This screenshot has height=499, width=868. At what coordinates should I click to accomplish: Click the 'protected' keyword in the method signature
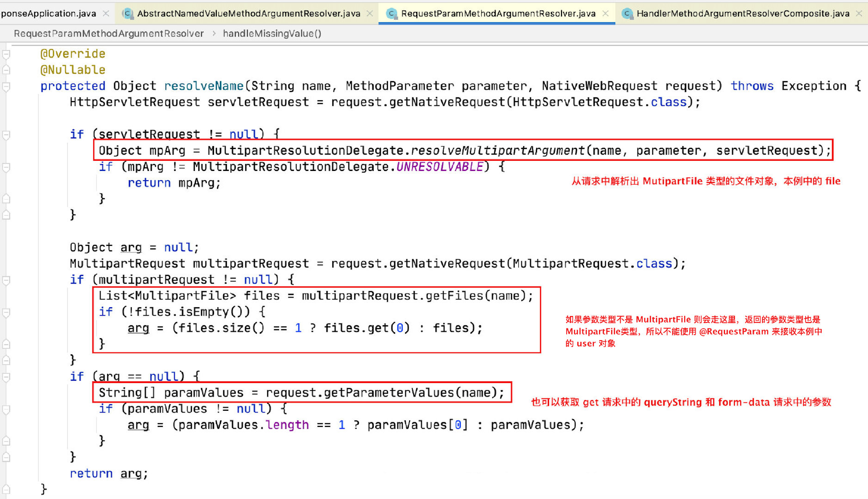point(73,86)
